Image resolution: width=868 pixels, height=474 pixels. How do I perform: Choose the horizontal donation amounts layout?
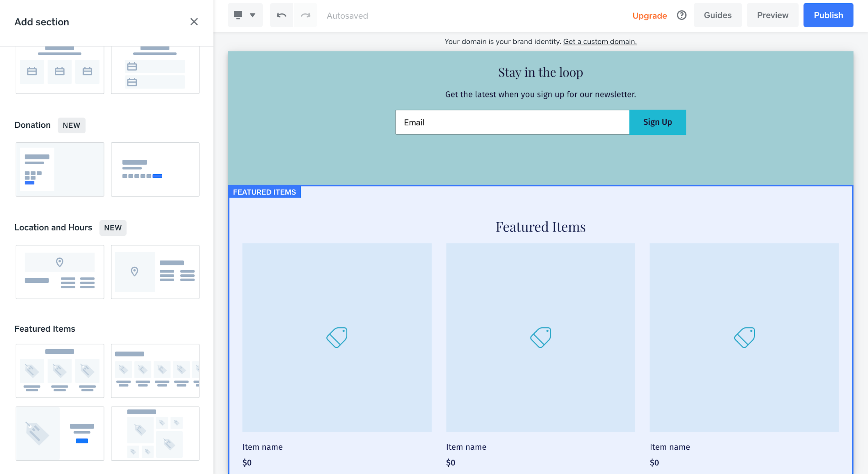click(155, 169)
